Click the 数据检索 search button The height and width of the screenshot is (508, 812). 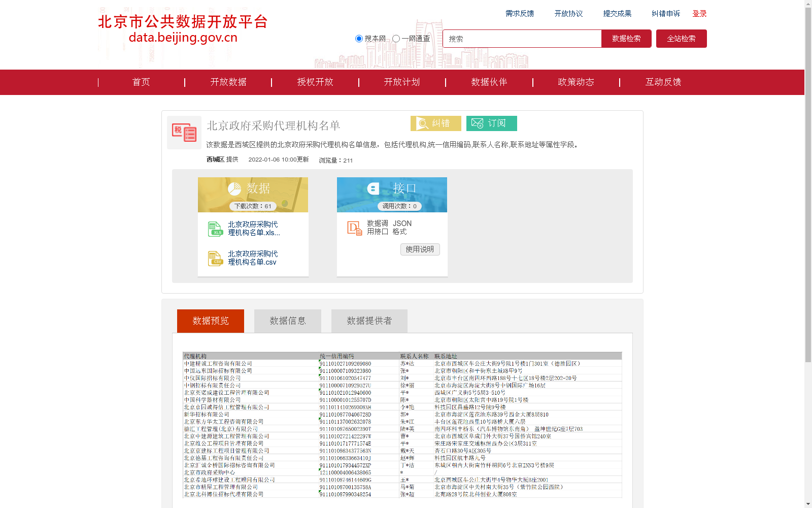point(626,39)
